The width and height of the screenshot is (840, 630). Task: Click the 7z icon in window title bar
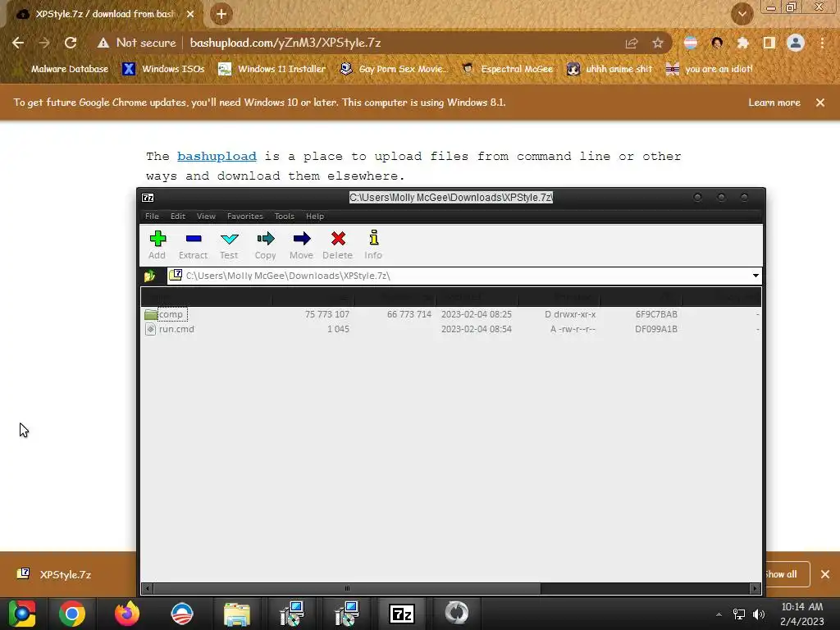pyautogui.click(x=148, y=198)
